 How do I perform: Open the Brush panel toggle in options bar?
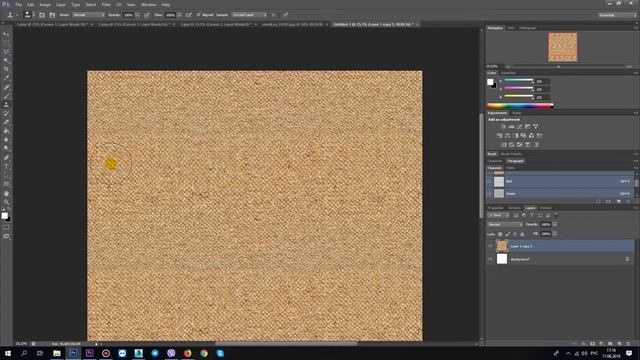tap(42, 15)
